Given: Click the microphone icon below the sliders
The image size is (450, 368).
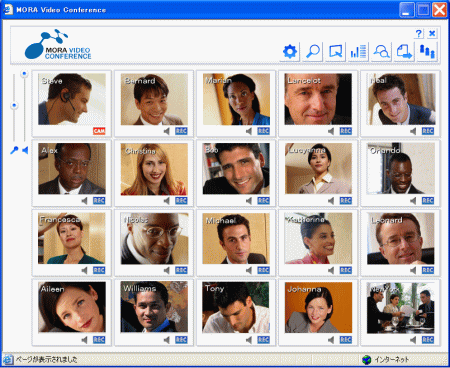Looking at the screenshot, I should [14, 150].
